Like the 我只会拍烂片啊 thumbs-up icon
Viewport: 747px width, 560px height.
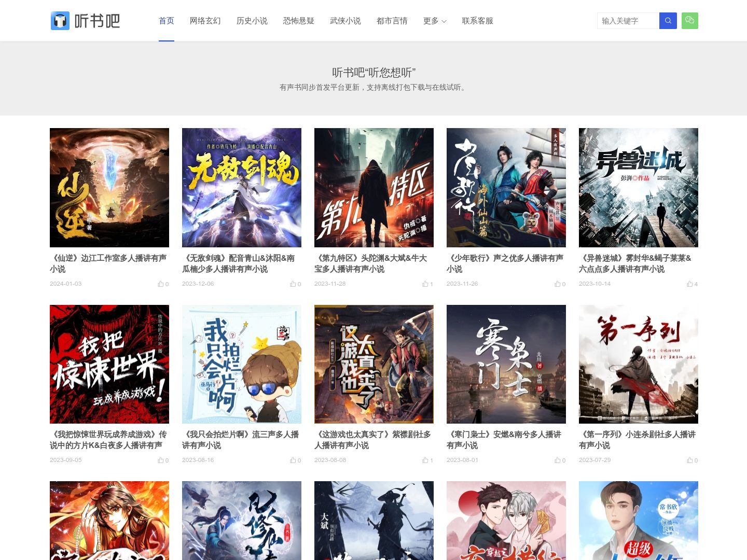[x=293, y=460]
